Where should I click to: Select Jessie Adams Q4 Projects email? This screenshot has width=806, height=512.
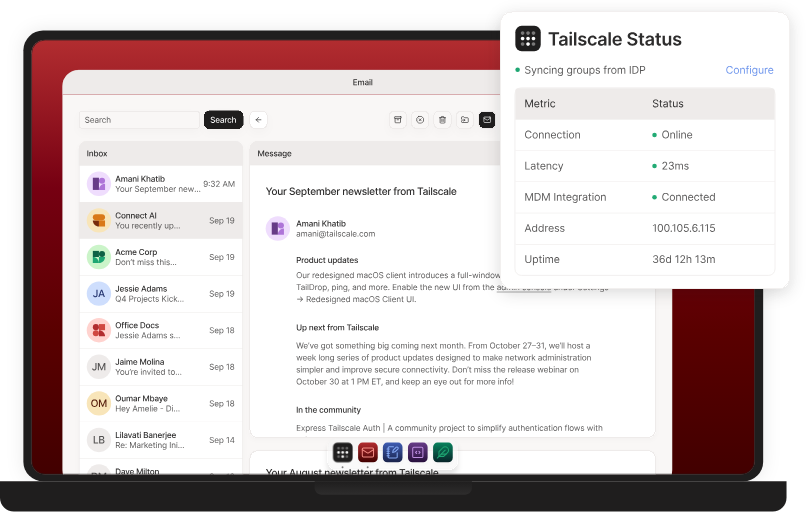160,294
